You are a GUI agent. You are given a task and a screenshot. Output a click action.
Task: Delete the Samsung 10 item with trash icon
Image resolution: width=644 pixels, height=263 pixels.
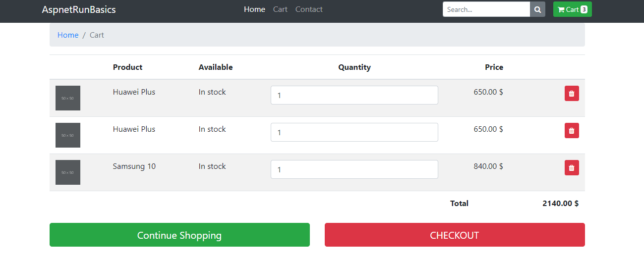tap(572, 168)
